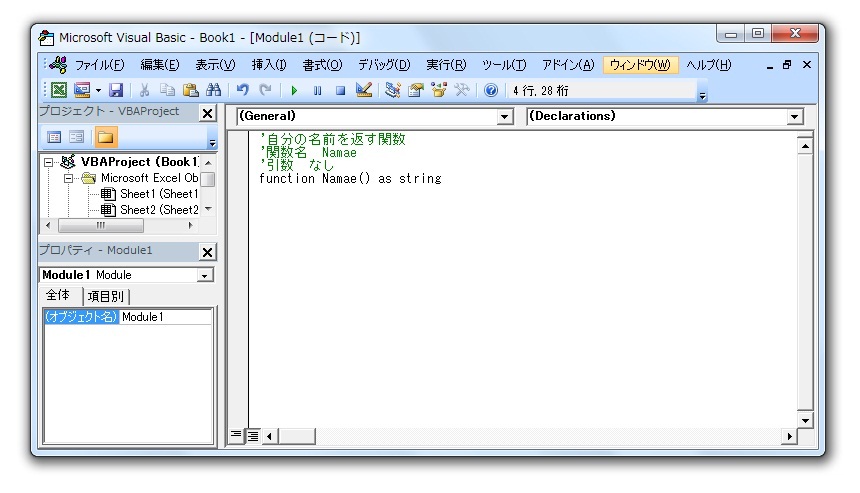Open the 実行(R) menu
The width and height of the screenshot is (860, 493).
(446, 65)
